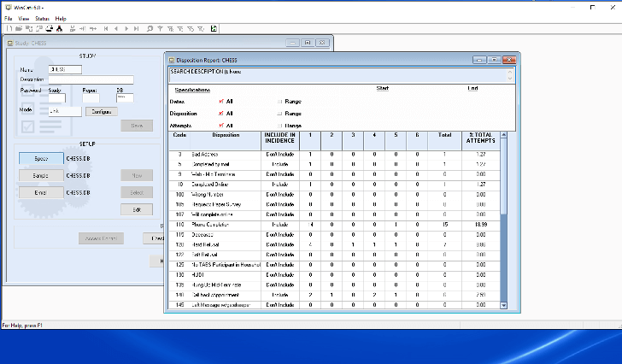The height and width of the screenshot is (364, 622).
Task: Select the Hard Refusal row text
Action: pyautogui.click(x=205, y=244)
